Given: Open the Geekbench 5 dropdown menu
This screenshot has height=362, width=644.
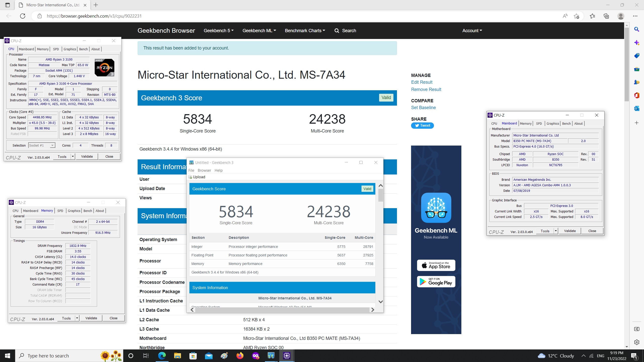Looking at the screenshot, I should point(219,31).
